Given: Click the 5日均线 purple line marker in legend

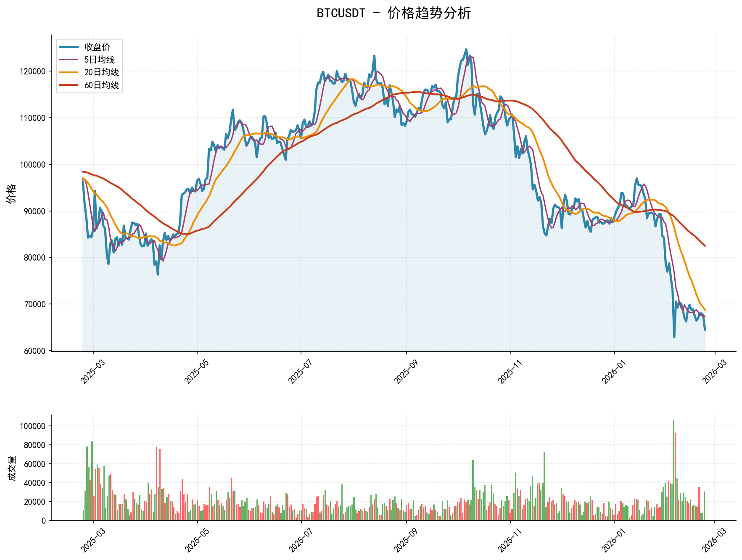Looking at the screenshot, I should coord(69,60).
